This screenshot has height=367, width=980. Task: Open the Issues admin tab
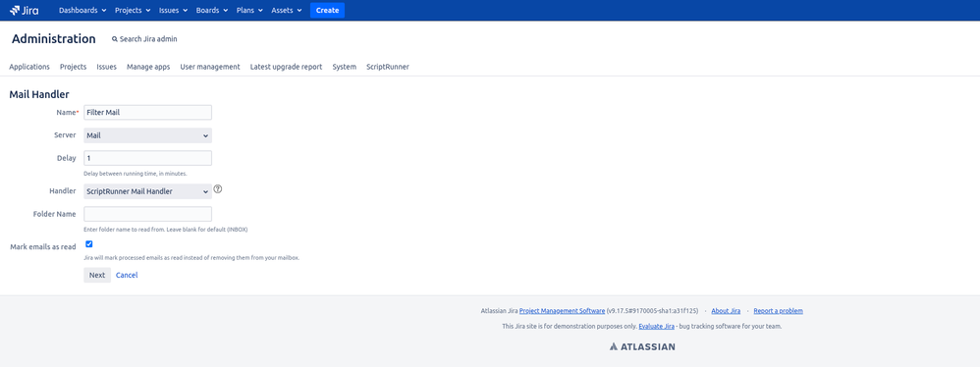[x=106, y=67]
